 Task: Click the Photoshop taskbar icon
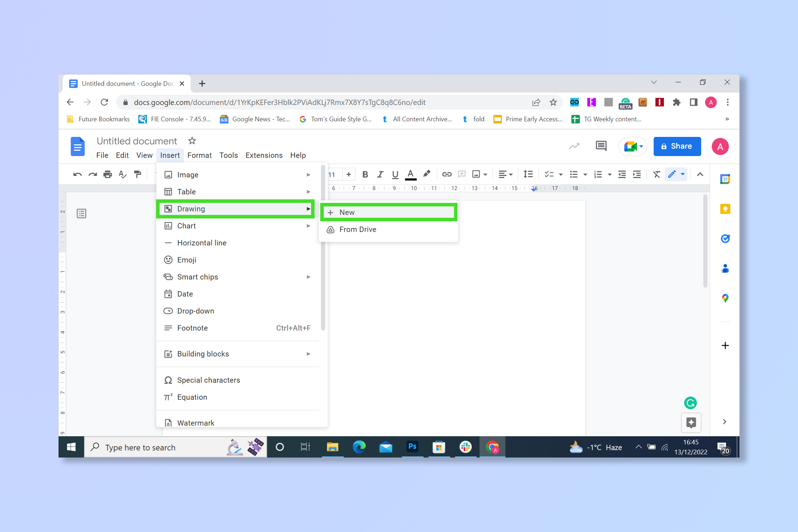click(413, 447)
